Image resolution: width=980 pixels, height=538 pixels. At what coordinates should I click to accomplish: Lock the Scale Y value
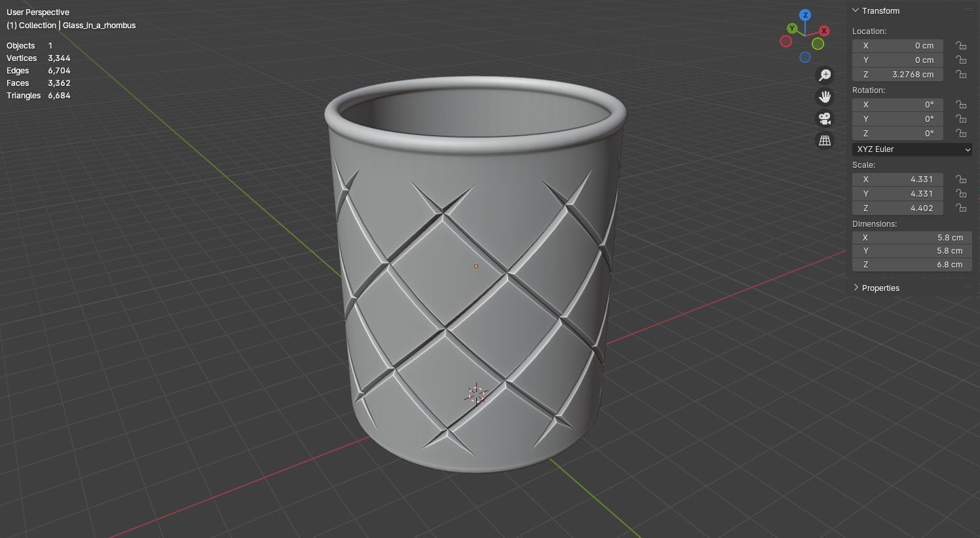tap(960, 194)
